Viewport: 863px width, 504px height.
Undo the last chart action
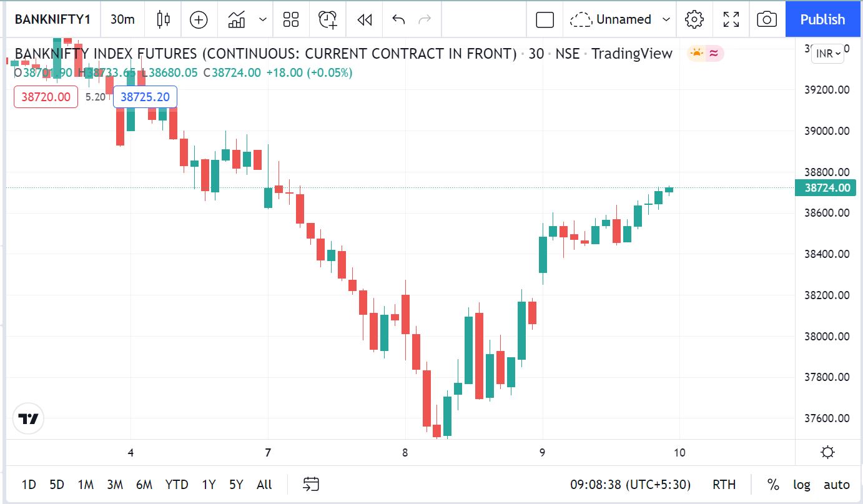click(398, 19)
